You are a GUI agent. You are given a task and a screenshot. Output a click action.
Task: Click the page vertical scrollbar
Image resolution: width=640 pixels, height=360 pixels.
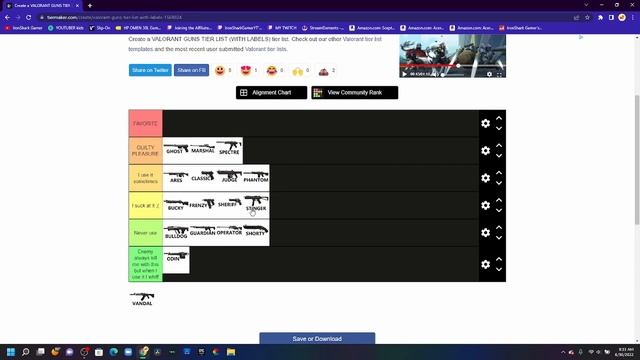point(637,159)
